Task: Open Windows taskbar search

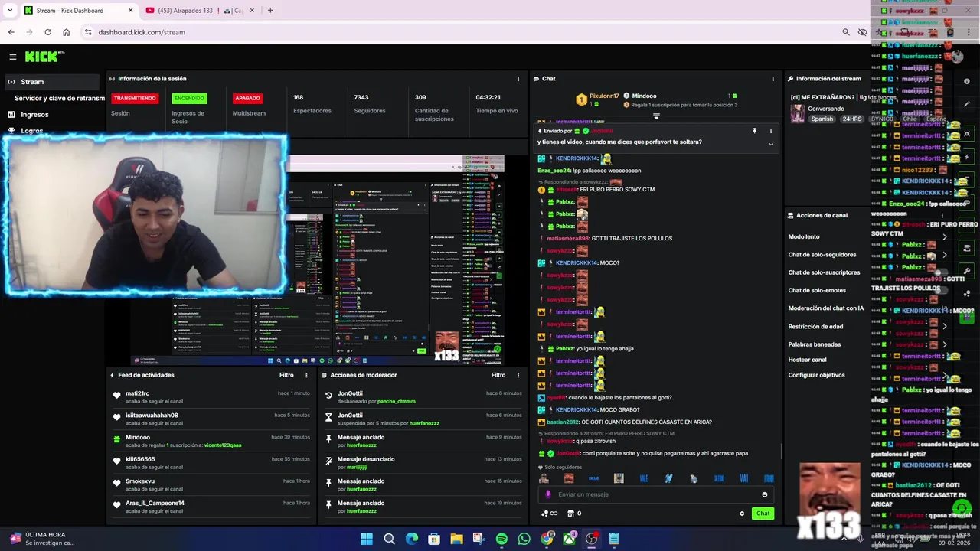Action: 389,539
